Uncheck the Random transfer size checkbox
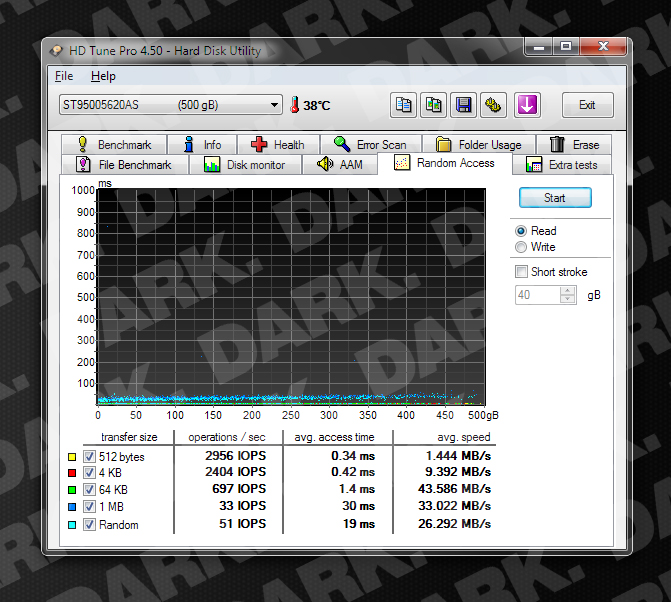 [x=89, y=525]
